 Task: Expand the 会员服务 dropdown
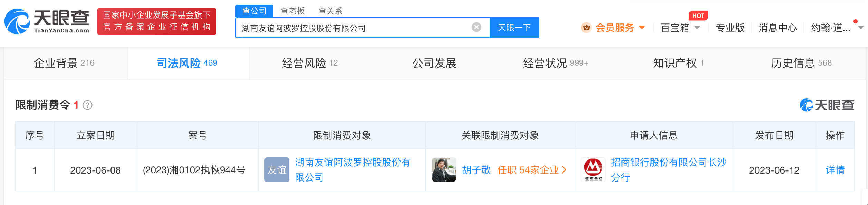(x=642, y=28)
